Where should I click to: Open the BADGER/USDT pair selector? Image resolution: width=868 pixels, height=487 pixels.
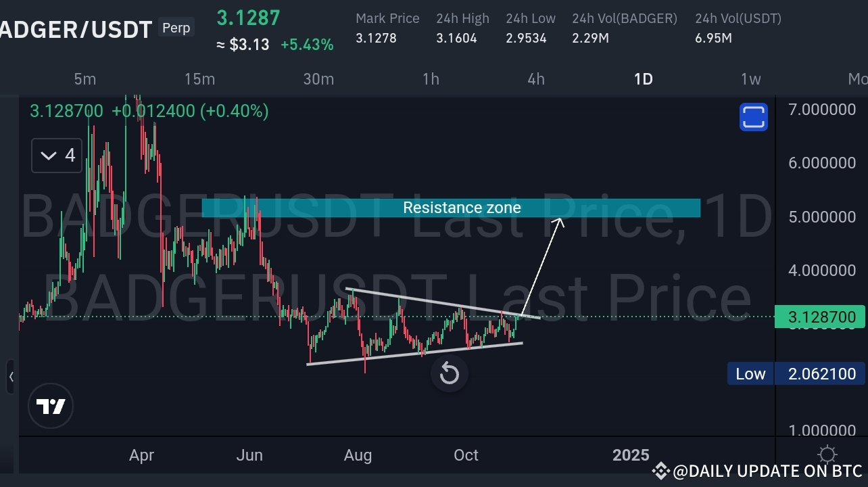(x=74, y=29)
